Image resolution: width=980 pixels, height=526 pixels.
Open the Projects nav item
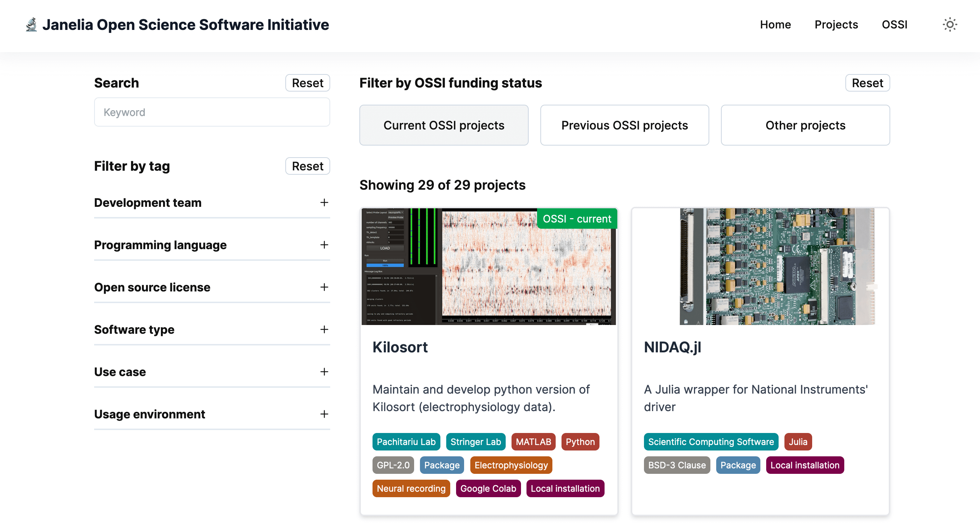[x=836, y=25]
